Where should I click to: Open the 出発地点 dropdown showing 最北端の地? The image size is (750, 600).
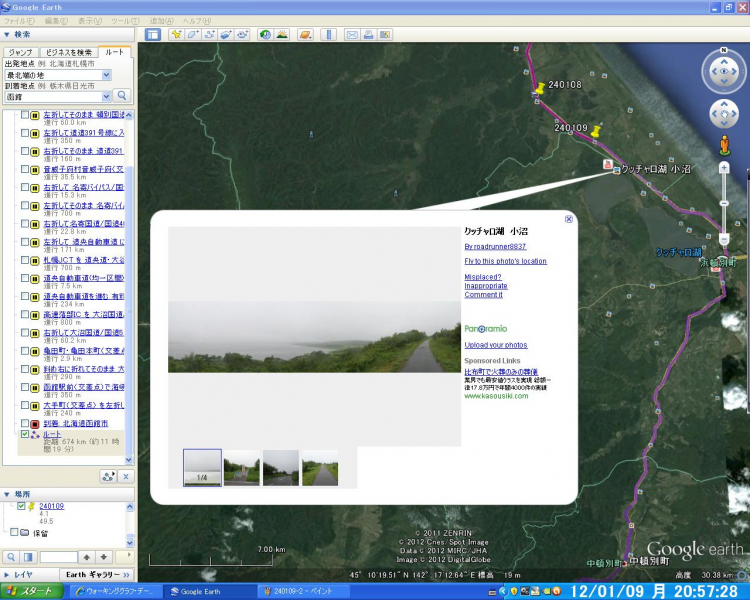point(107,75)
